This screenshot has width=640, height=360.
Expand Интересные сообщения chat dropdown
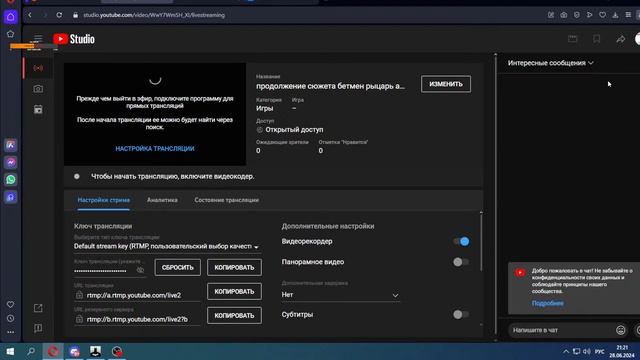click(x=551, y=63)
